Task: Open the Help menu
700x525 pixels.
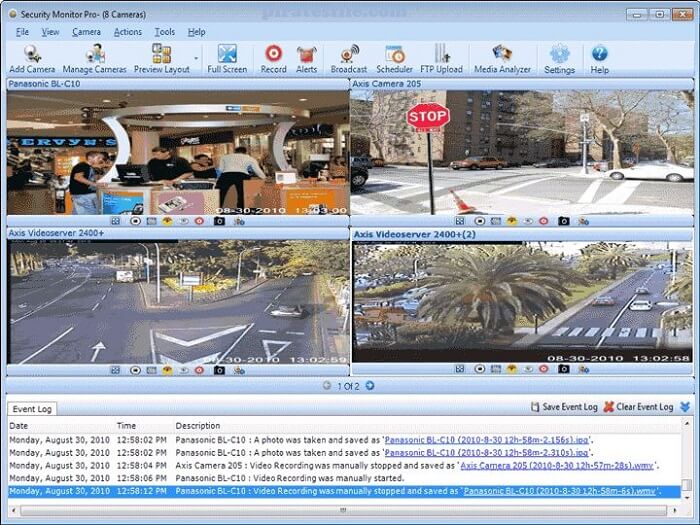Action: (x=196, y=32)
